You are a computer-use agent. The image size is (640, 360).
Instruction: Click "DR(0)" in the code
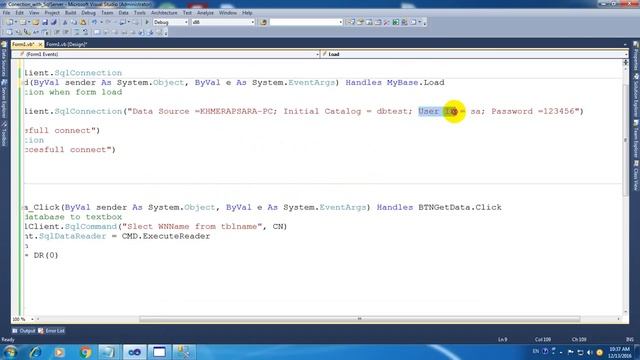coord(46,256)
